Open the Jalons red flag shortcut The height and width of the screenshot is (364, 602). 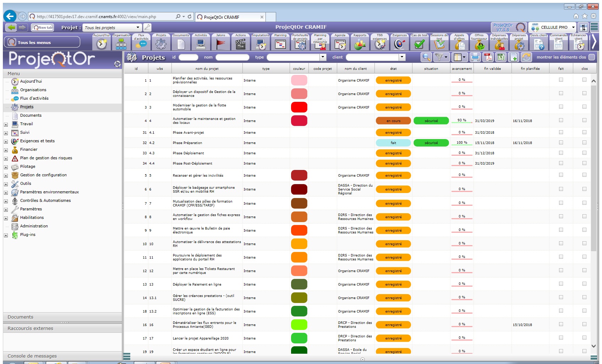point(221,44)
